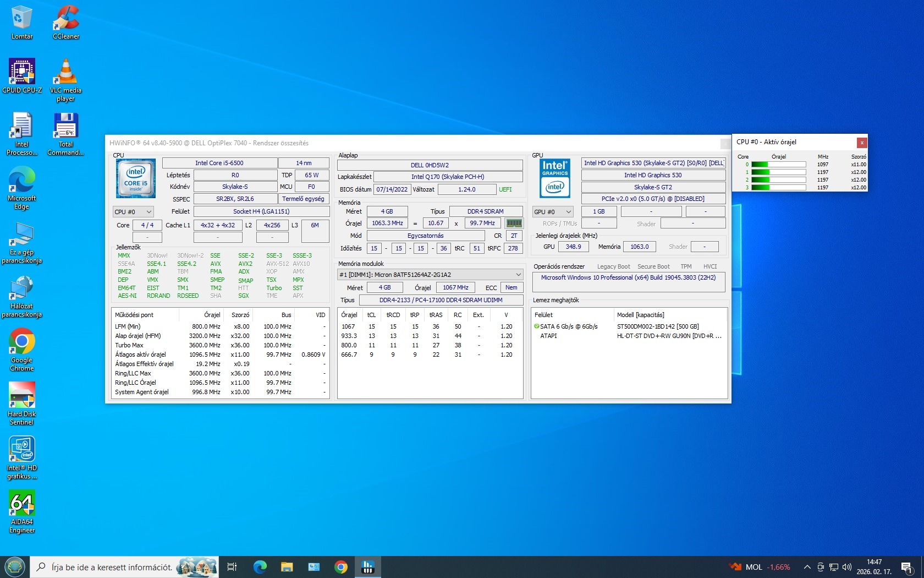Open the DIMM1 Micron memory module dropdown
Image resolution: width=924 pixels, height=578 pixels.
coord(430,275)
